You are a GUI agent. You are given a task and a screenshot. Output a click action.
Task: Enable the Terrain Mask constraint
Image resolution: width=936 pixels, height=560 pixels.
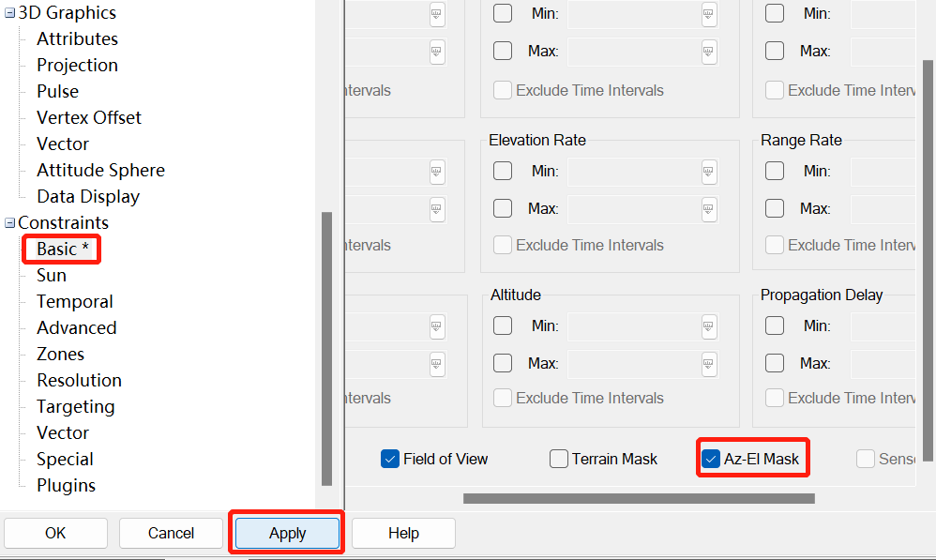(x=559, y=459)
